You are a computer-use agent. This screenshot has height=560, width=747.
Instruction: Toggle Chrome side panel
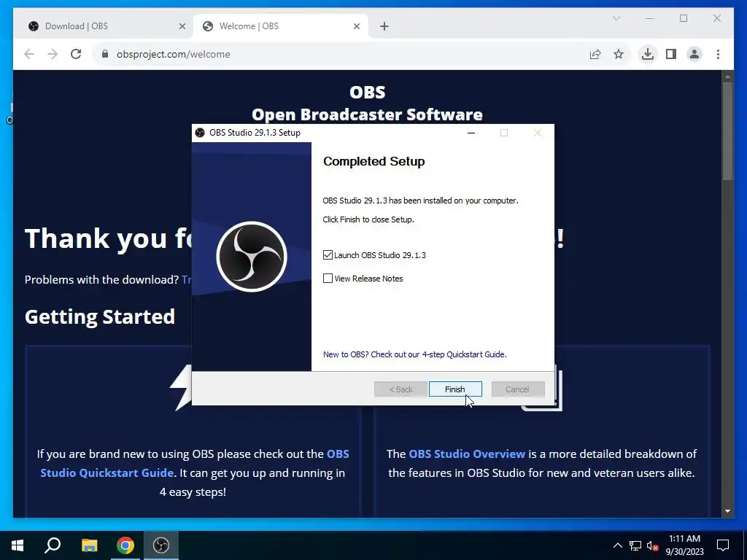coord(671,54)
